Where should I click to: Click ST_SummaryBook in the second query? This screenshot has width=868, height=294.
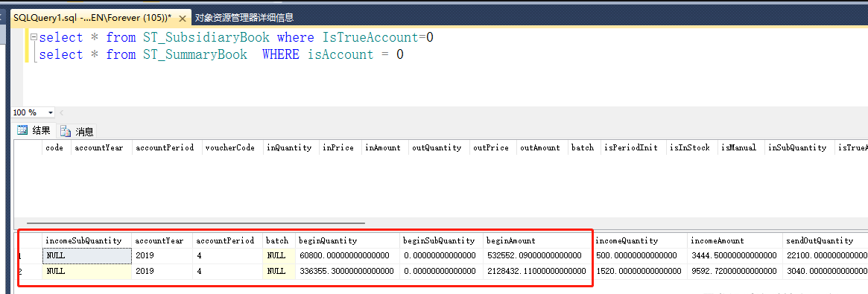click(195, 55)
